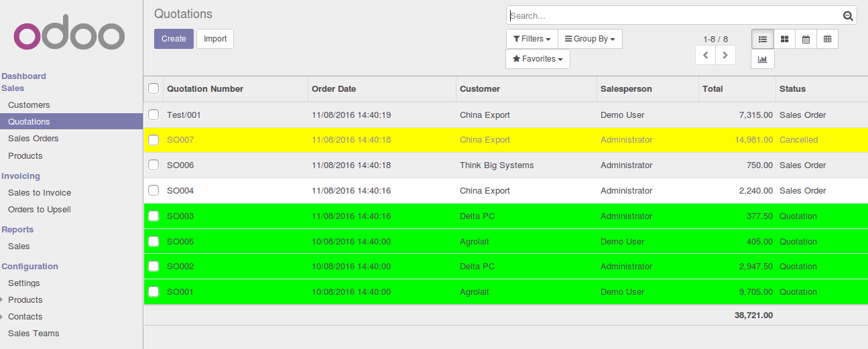The width and height of the screenshot is (868, 349).
Task: Switch to pivot table view
Action: [x=827, y=39]
